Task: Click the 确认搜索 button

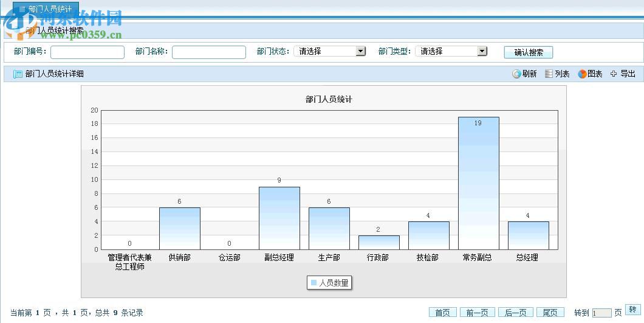Action: coord(529,52)
